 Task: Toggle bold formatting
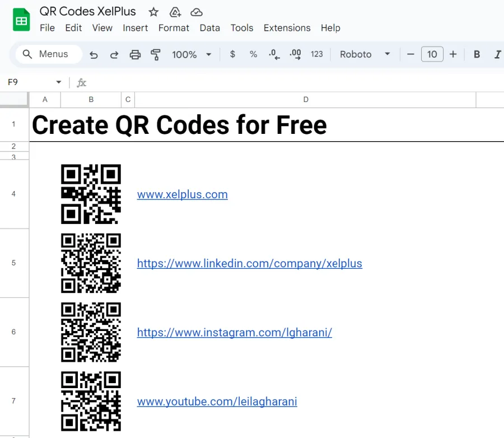pyautogui.click(x=477, y=54)
